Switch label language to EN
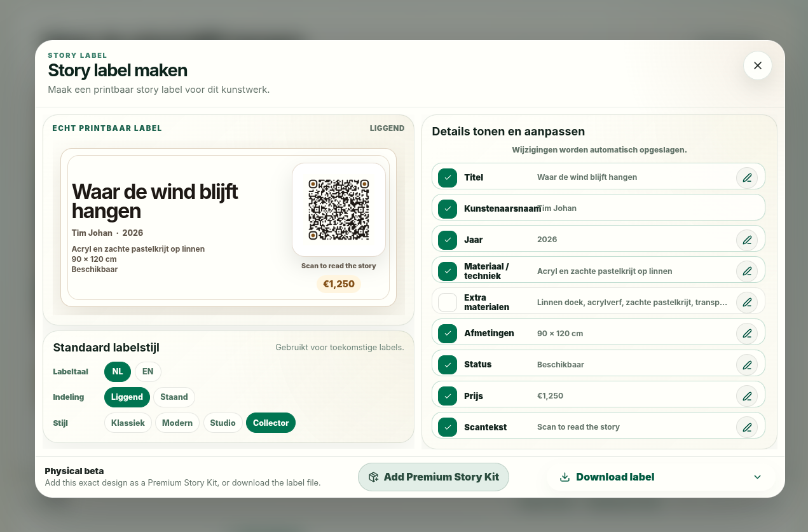This screenshot has width=808, height=532. tap(148, 372)
